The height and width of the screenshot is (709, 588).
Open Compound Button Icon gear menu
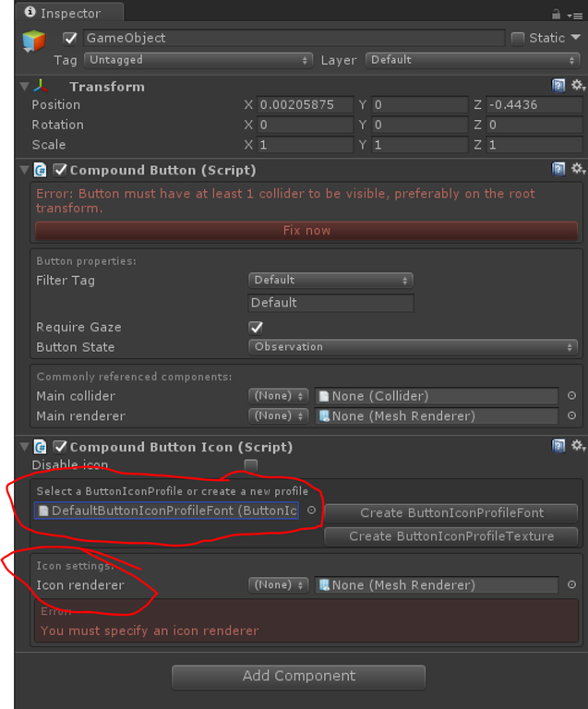(578, 446)
